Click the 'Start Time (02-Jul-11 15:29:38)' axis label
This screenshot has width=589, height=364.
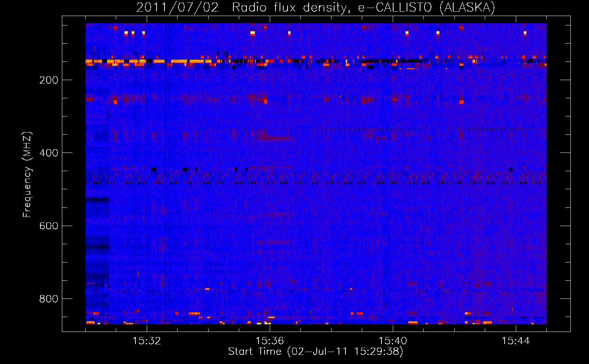click(316, 352)
